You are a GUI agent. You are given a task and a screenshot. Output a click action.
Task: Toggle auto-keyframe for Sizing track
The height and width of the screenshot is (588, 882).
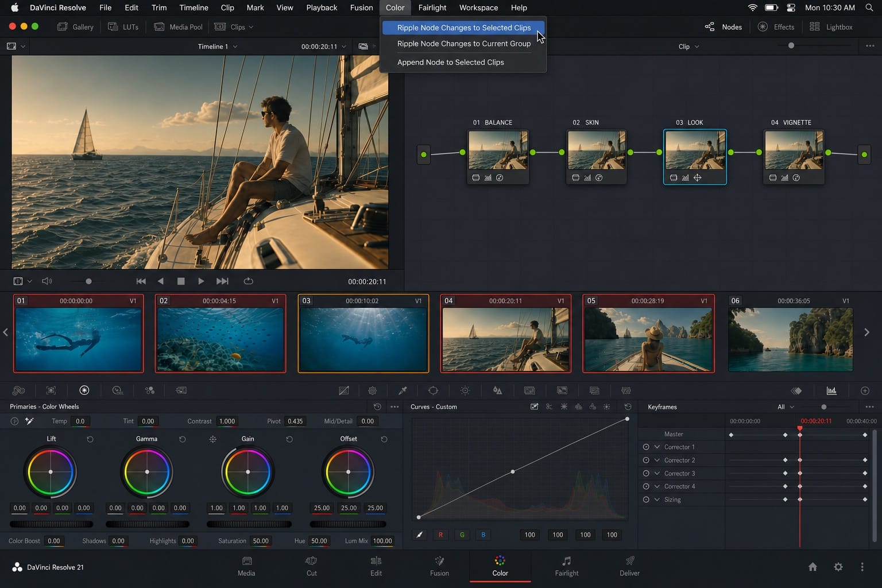coord(646,500)
